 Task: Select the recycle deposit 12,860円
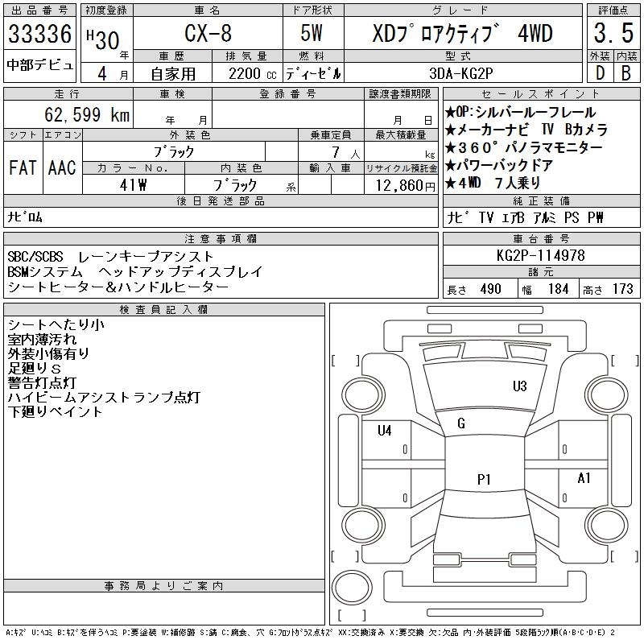406,185
